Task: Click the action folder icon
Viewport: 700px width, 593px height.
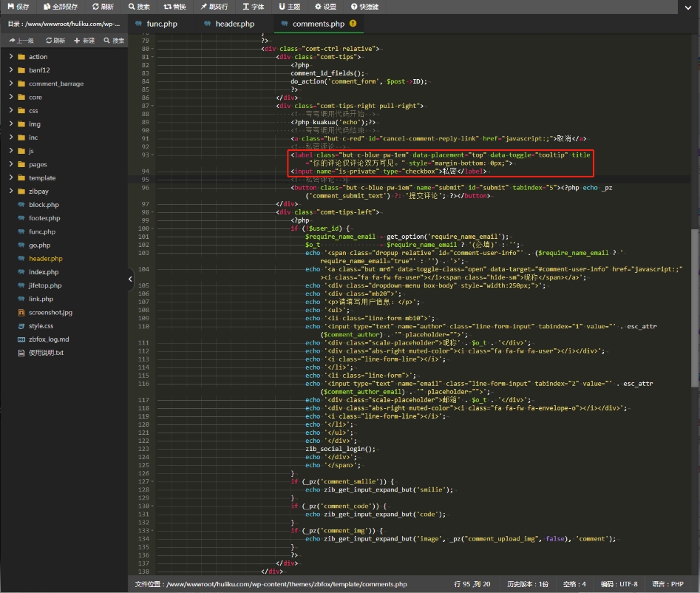Action: 21,57
